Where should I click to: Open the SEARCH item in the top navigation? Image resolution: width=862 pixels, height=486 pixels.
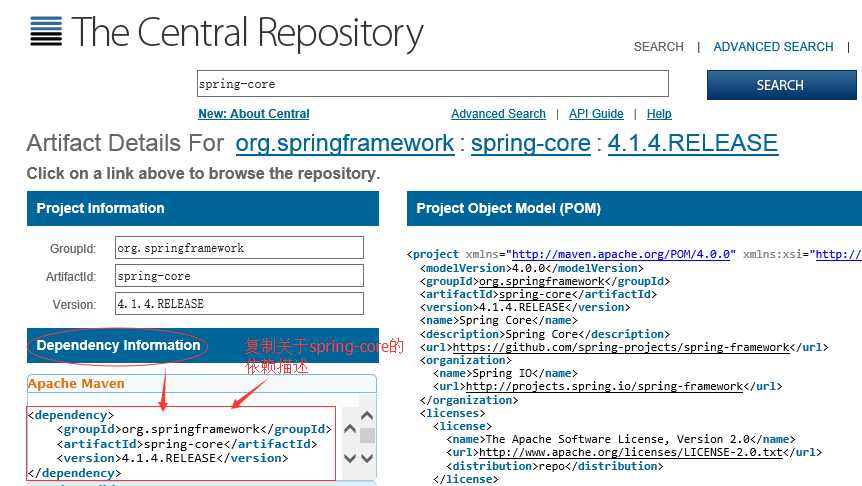pos(659,47)
